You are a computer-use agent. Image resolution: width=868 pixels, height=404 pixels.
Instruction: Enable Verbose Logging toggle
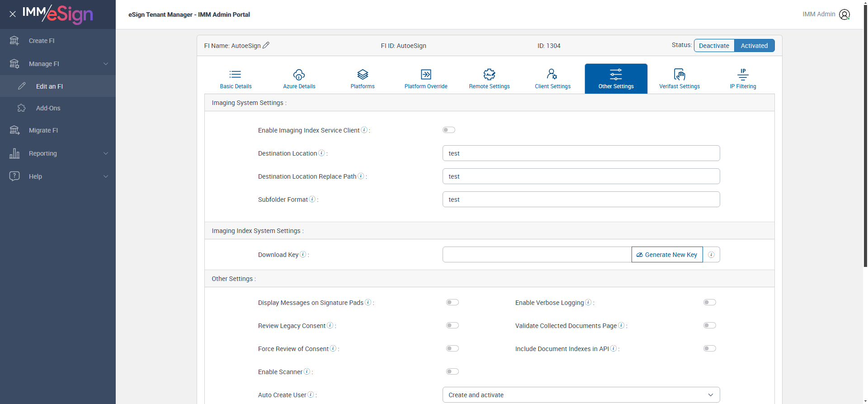[709, 302]
